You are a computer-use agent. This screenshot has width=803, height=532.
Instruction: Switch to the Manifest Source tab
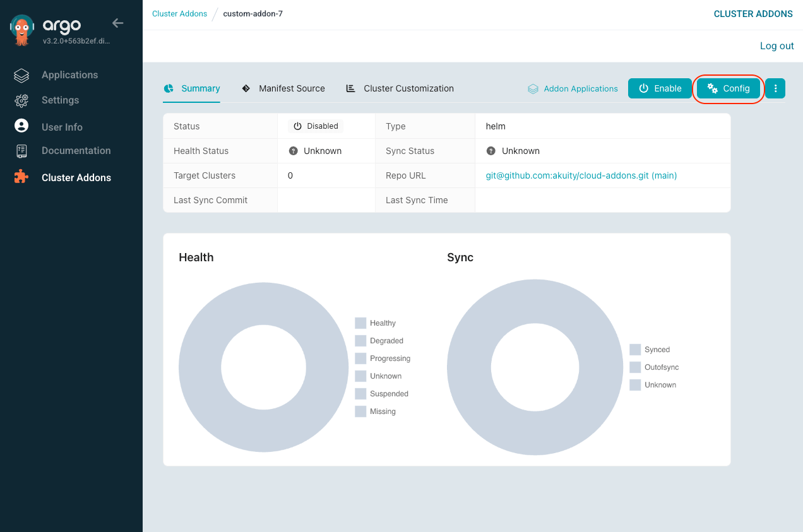pos(283,88)
